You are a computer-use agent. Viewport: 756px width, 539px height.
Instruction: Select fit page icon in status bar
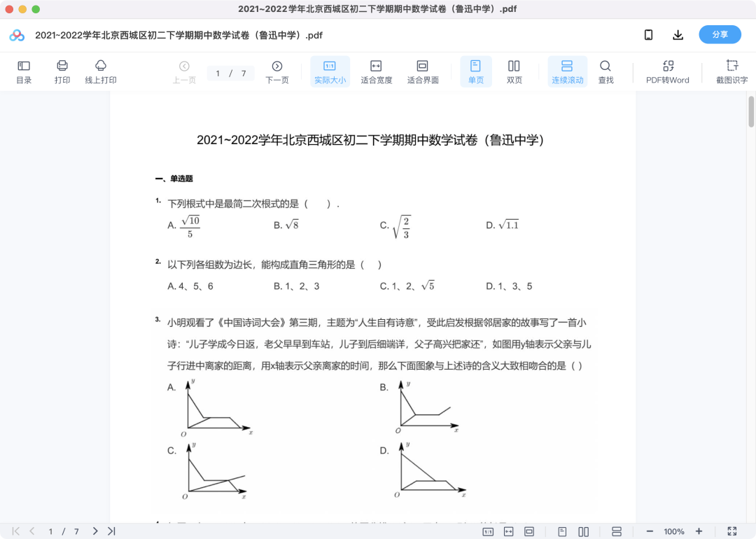click(529, 531)
